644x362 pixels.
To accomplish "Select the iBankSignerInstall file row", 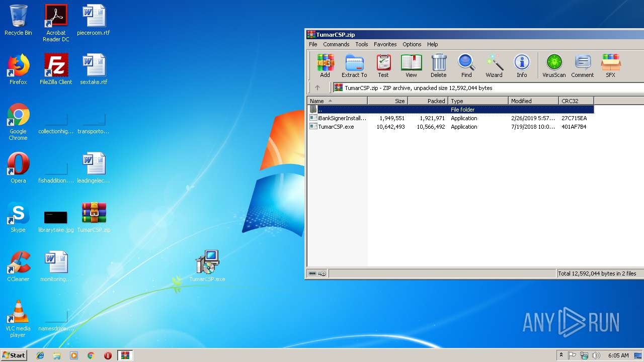I will click(451, 118).
